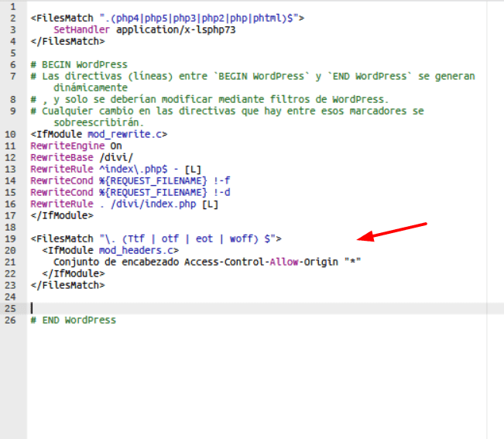Click line number 21 in the gutter
Viewport: 504px width, 439px height.
click(10, 262)
